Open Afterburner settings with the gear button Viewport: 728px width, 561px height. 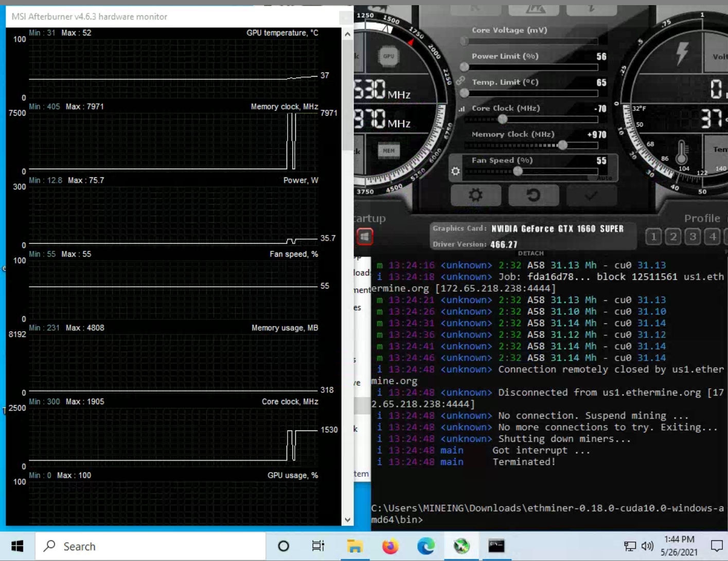(476, 195)
